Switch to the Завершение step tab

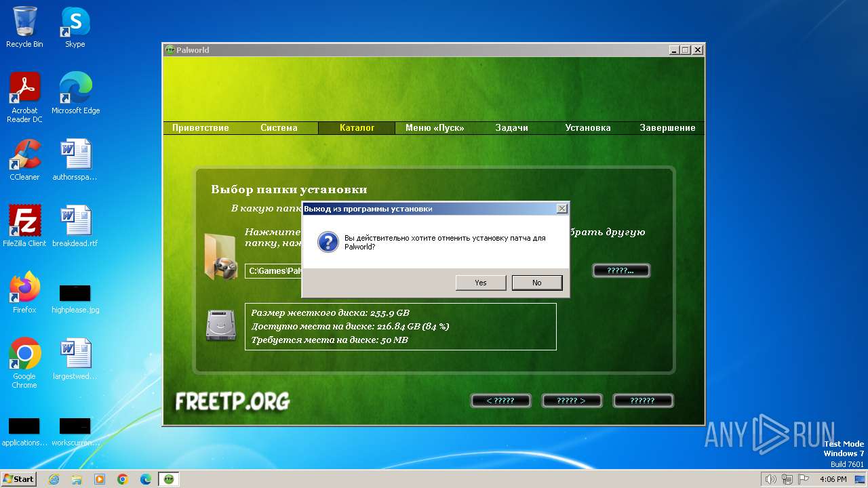(x=667, y=128)
